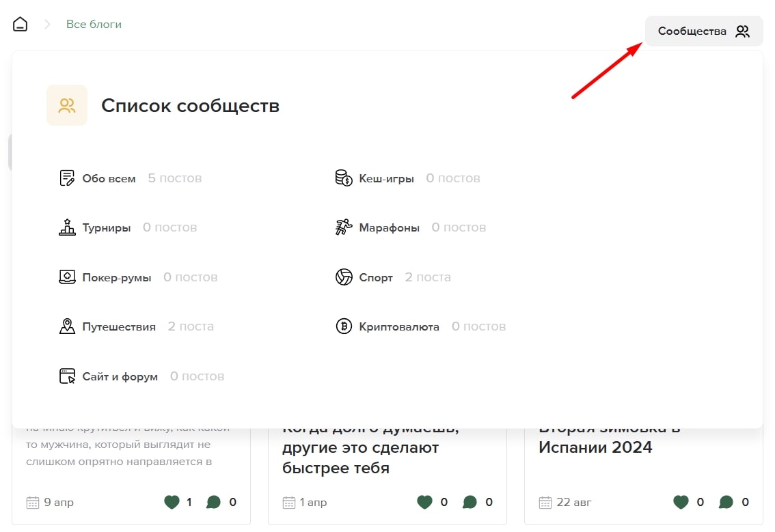Screen dimensions: 775x532
Task: Open the 'Путешествия' map pin icon
Action: [x=66, y=325]
